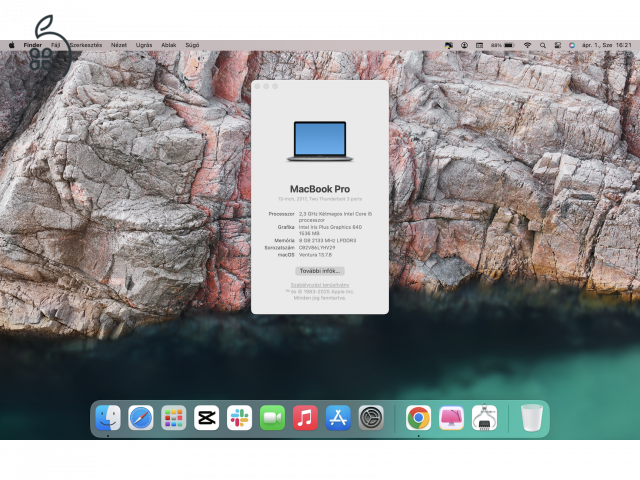Open the Nézet menu

[119, 45]
